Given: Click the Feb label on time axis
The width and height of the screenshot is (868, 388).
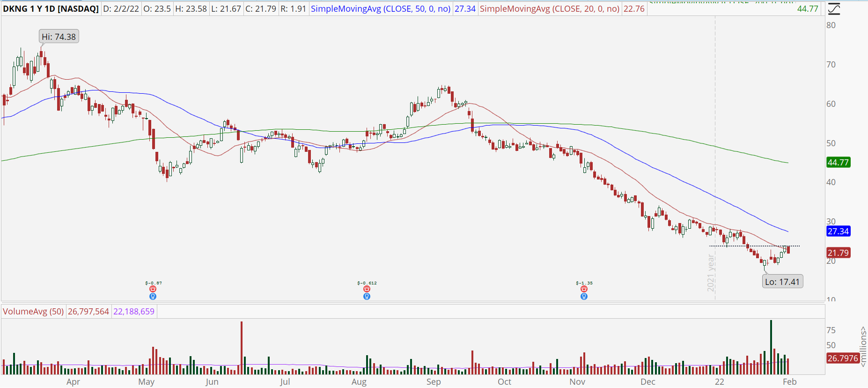Looking at the screenshot, I should 790,382.
